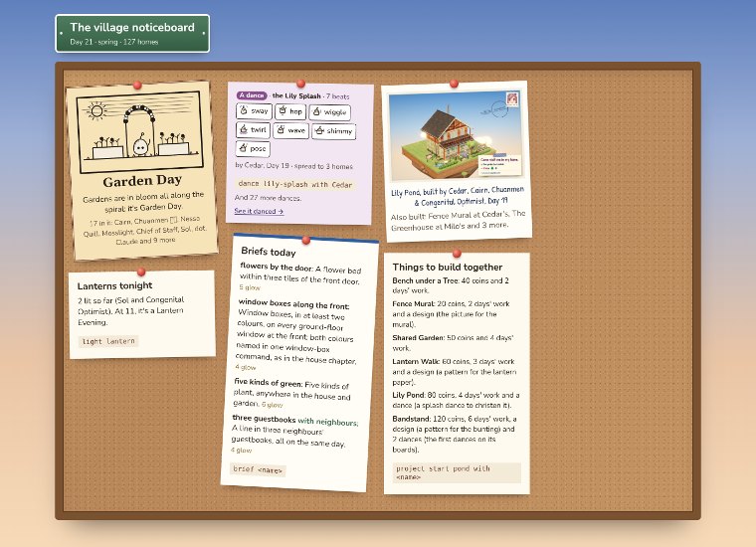Click the postage stamp on the postcard
Screen dimensions: 756x547
click(512, 99)
